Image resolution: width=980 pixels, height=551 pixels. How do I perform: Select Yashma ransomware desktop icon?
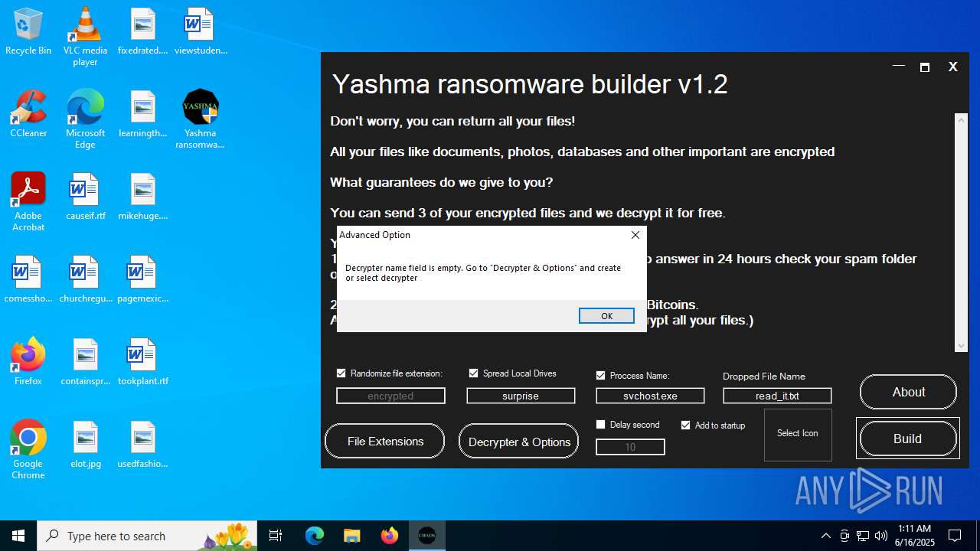200,119
